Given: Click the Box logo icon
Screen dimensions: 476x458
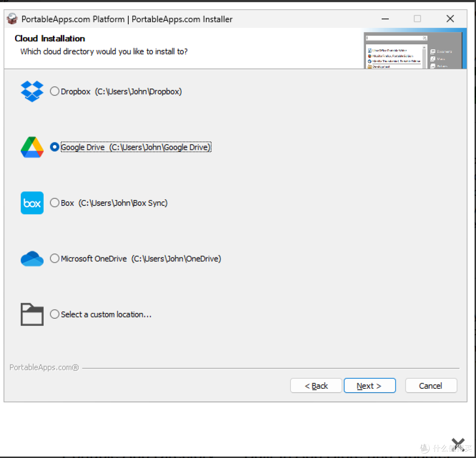Looking at the screenshot, I should (x=32, y=203).
